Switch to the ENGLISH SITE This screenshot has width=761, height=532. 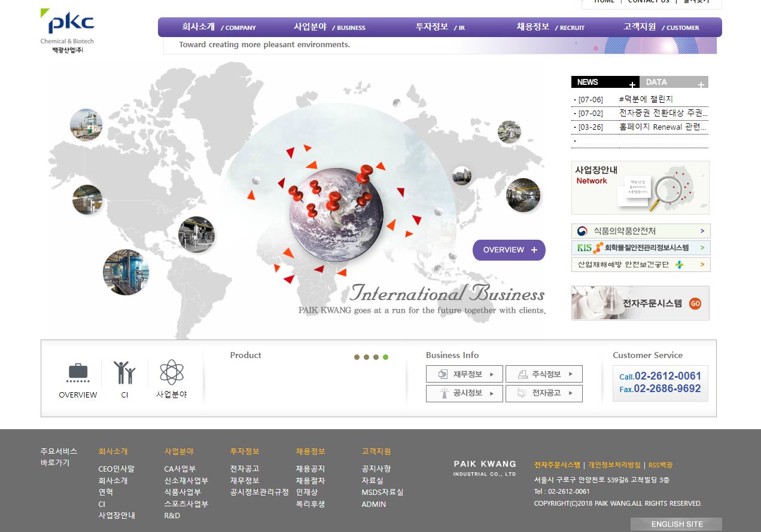pos(676,524)
